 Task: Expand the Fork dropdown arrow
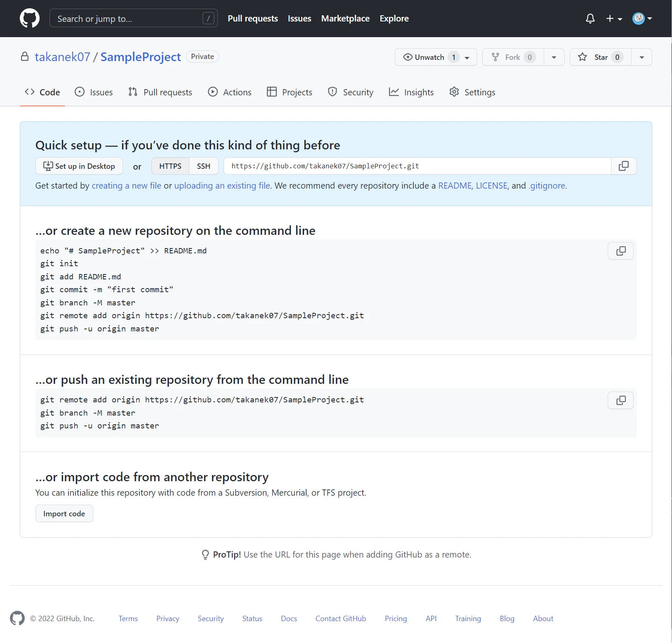[554, 57]
